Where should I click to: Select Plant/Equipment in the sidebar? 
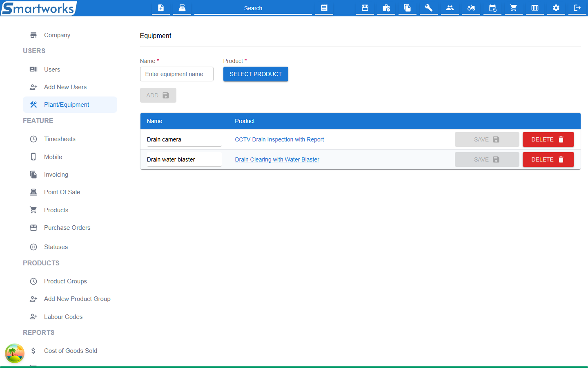click(x=70, y=105)
